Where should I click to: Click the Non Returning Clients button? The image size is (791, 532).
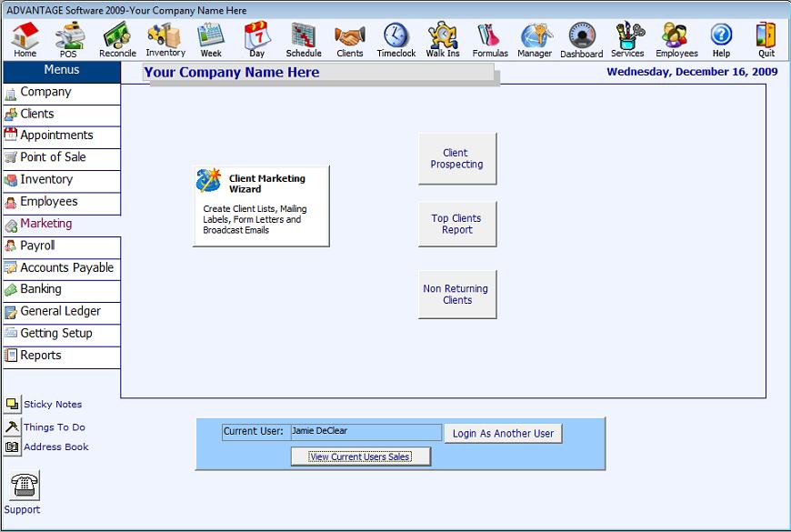tap(457, 295)
